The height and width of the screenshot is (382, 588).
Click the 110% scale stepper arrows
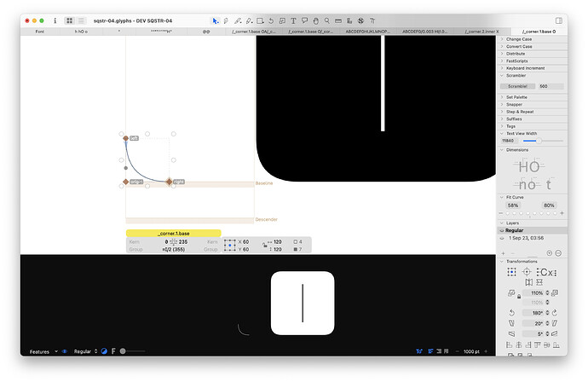click(x=547, y=292)
